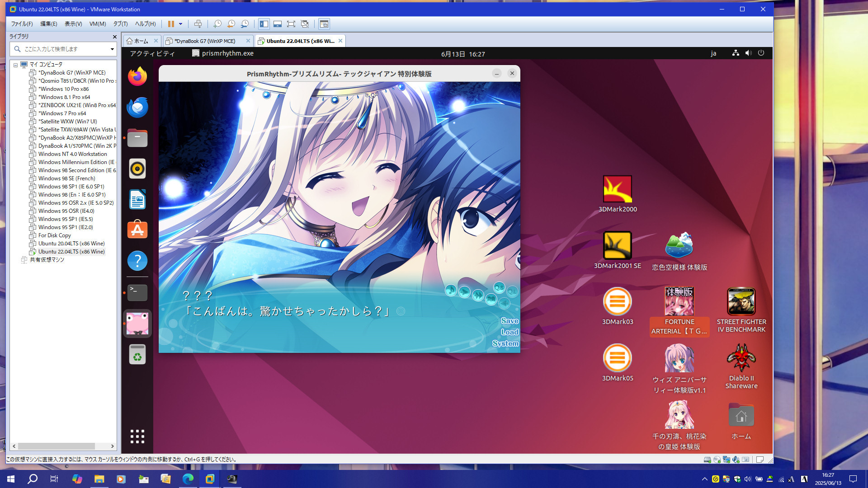The image size is (868, 488).
Task: Send Ctrl+Alt+Del to the guest
Action: click(198, 24)
